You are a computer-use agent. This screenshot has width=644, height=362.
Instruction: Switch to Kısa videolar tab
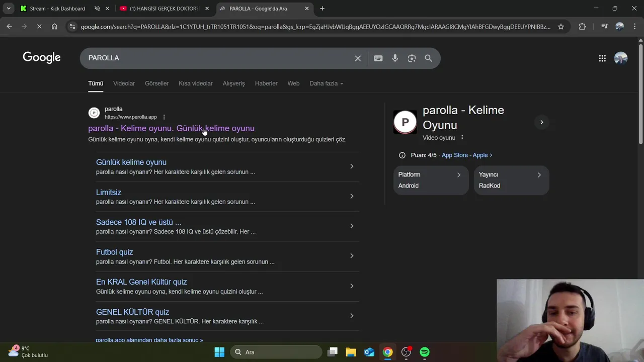tap(196, 83)
